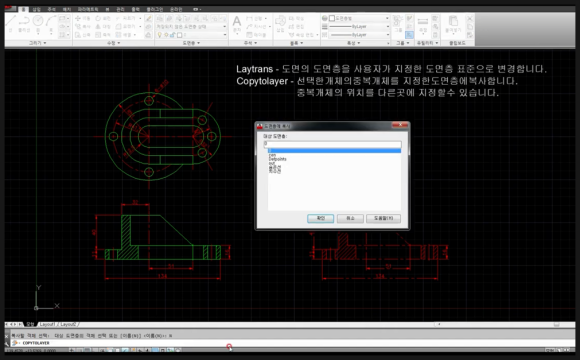Viewport: 580px width, 360px height.
Task: Close the Copy To Layer dialog
Action: point(400,126)
